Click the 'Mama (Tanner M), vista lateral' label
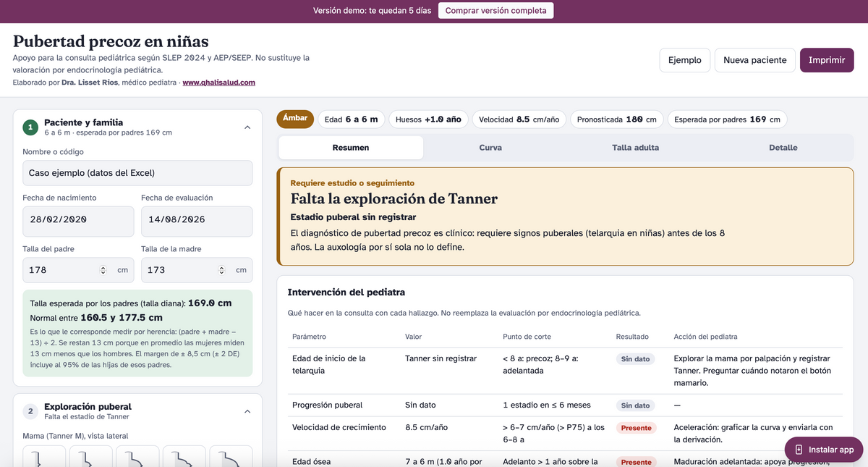The width and height of the screenshot is (868, 467). coord(75,436)
